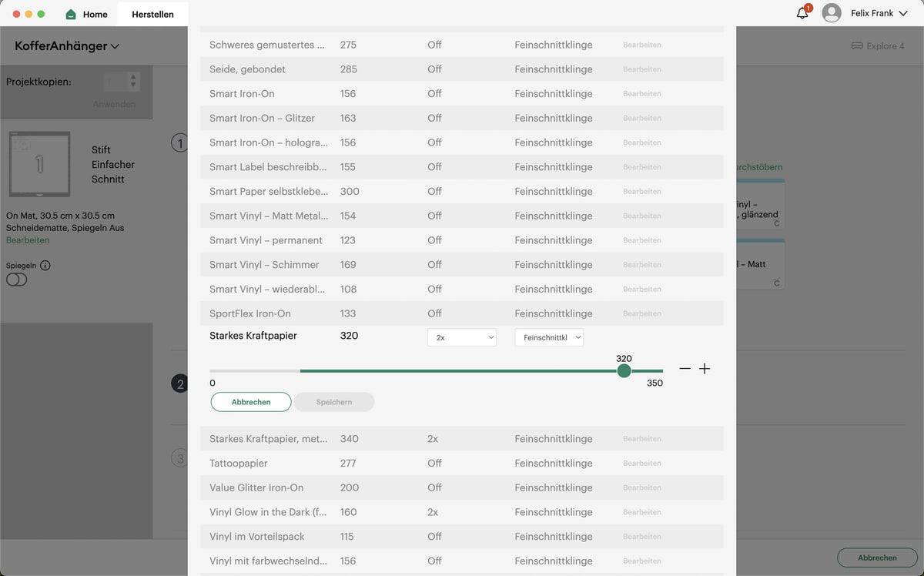Open the 2x multi-cut dropdown
This screenshot has width=924, height=576.
click(x=461, y=337)
